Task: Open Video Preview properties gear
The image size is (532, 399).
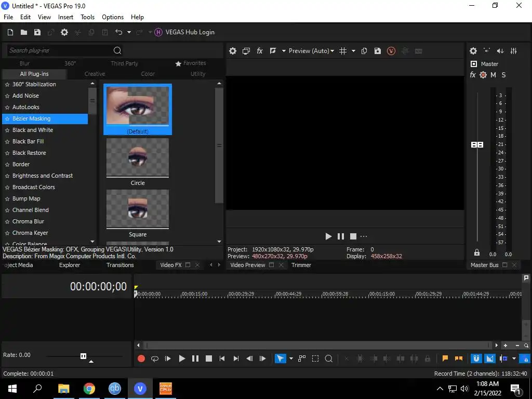Action: tap(233, 51)
